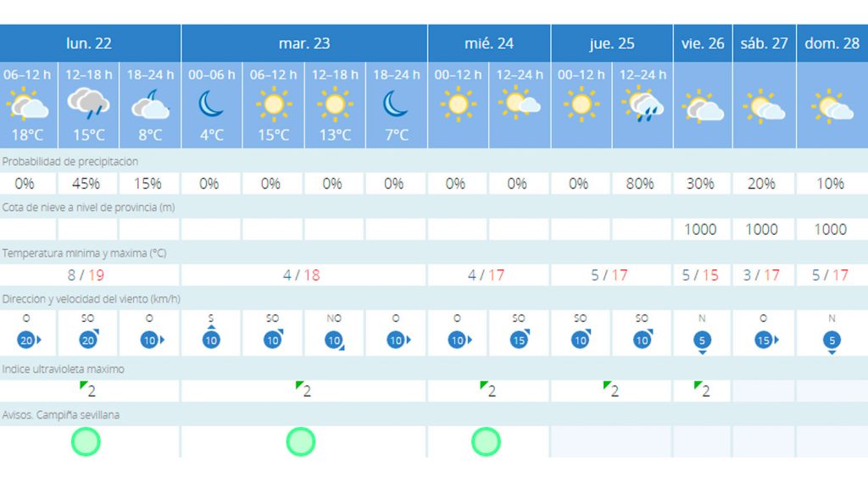Click the rain cloud icon for Monday 12–18 h
The width and height of the screenshot is (868, 488).
[x=88, y=104]
